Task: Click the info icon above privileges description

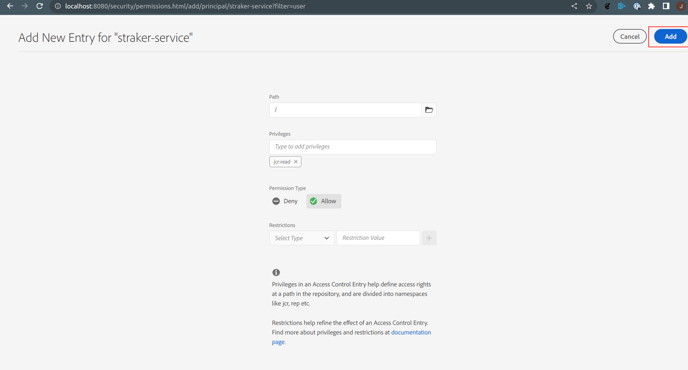Action: pyautogui.click(x=276, y=273)
